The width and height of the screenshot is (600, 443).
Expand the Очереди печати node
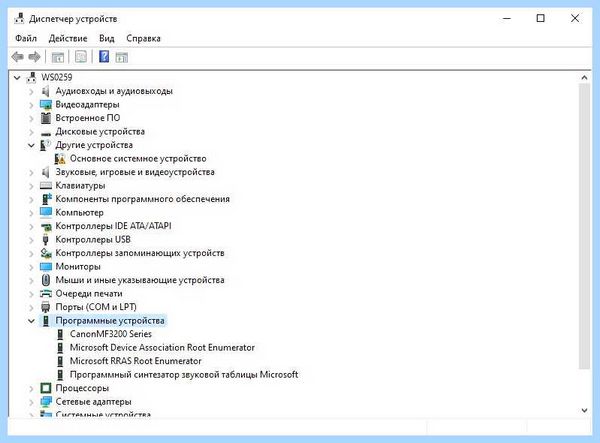tap(31, 294)
